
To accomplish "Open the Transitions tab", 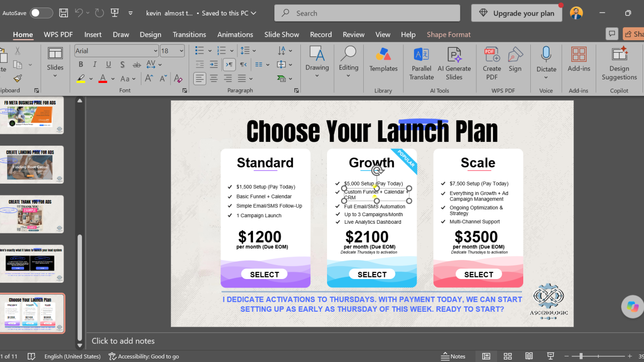I will click(x=189, y=34).
